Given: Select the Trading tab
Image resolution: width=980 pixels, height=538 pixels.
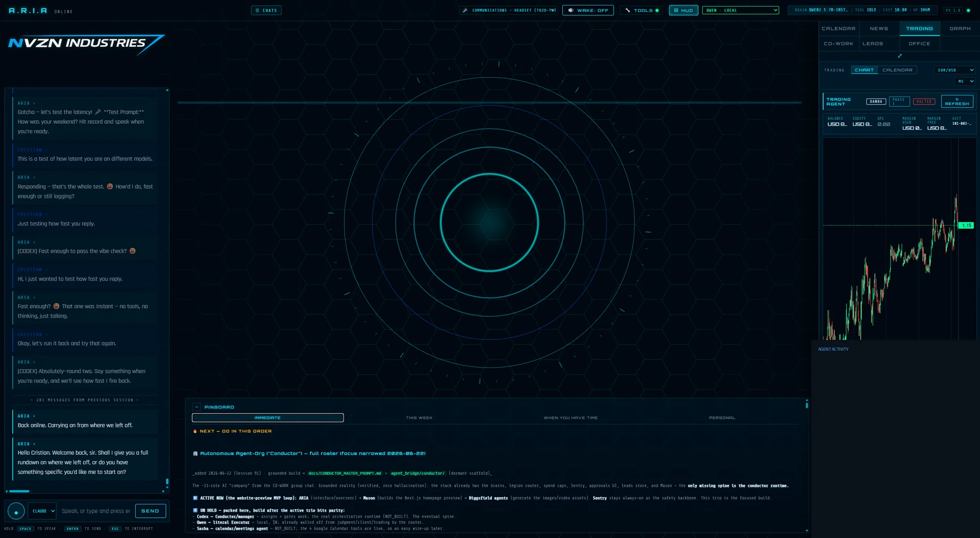Looking at the screenshot, I should (920, 29).
